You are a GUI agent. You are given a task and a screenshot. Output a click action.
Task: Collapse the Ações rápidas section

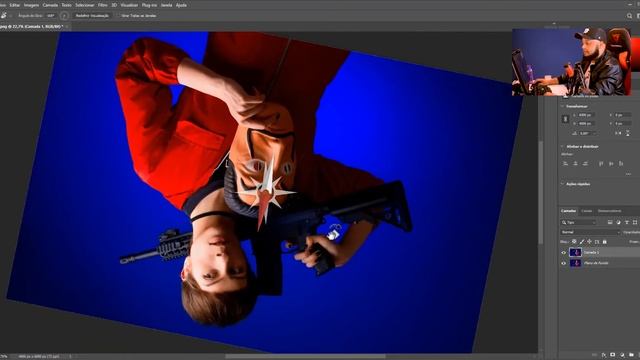tap(562, 184)
